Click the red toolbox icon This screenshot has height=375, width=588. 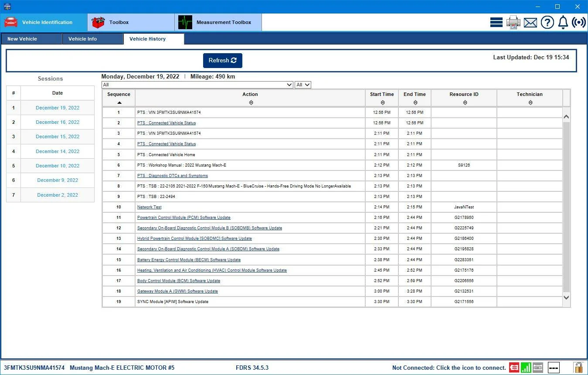coord(98,22)
